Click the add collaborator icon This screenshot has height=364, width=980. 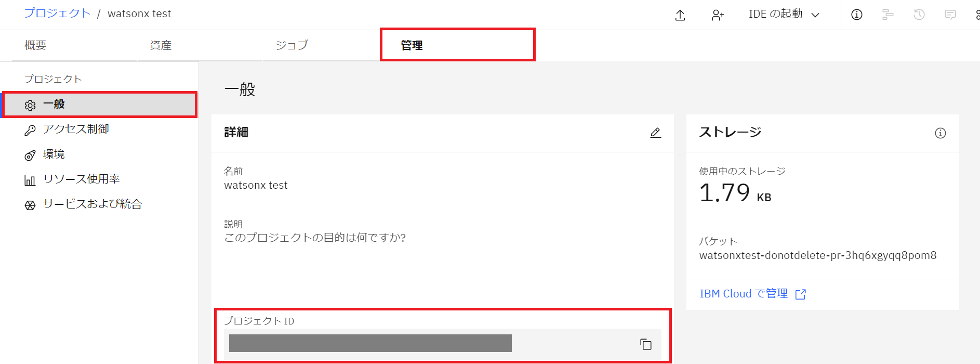718,15
